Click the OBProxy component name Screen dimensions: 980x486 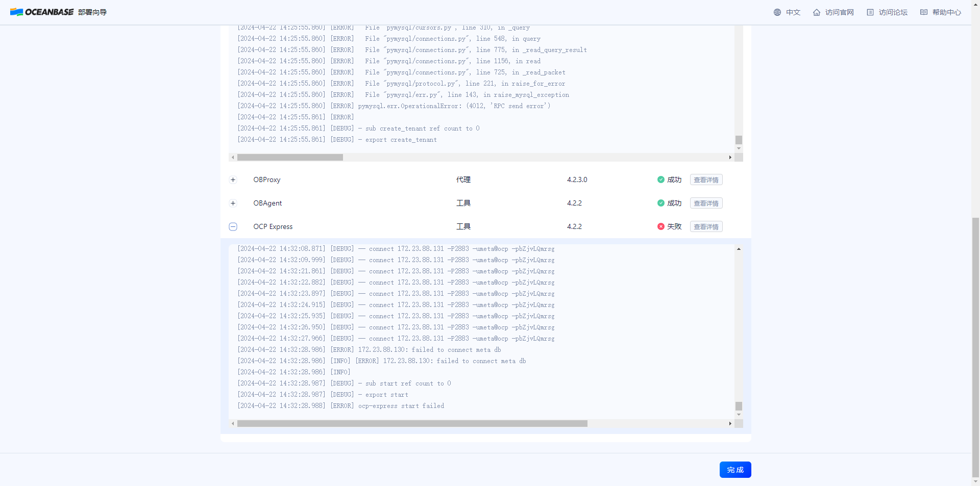click(267, 180)
